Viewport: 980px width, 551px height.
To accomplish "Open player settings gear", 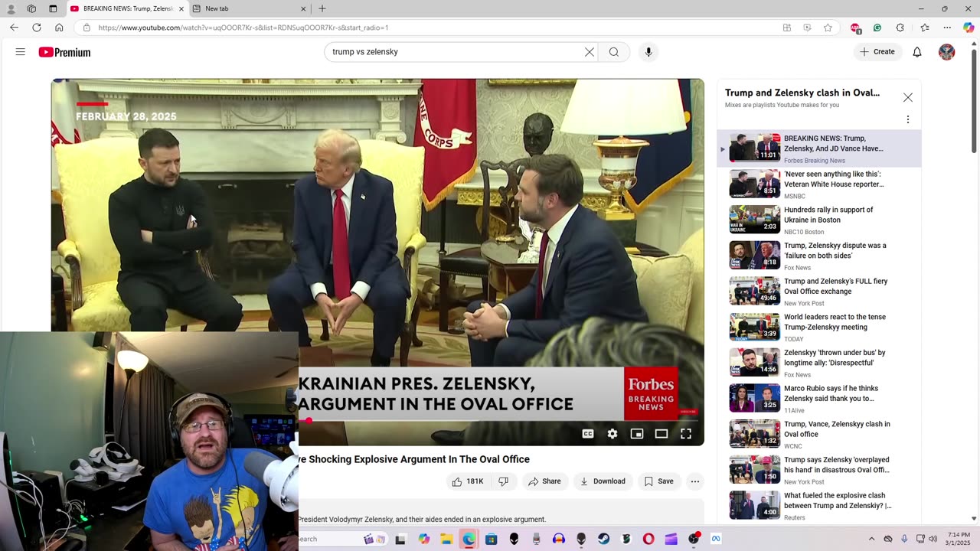I will click(612, 434).
